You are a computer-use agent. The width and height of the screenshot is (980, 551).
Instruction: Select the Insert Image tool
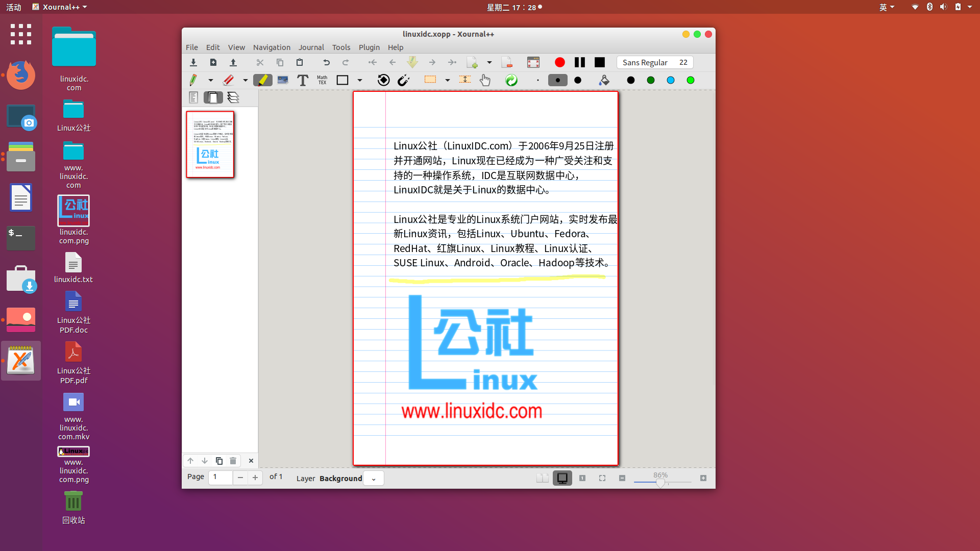[283, 80]
